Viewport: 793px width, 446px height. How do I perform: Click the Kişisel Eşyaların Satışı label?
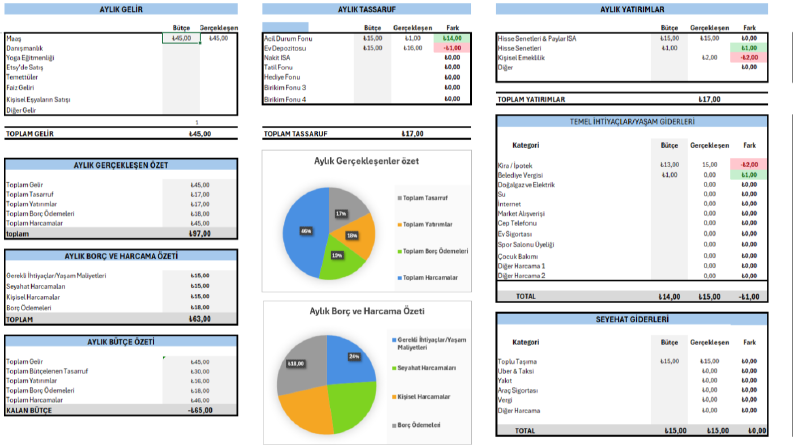tap(38, 100)
